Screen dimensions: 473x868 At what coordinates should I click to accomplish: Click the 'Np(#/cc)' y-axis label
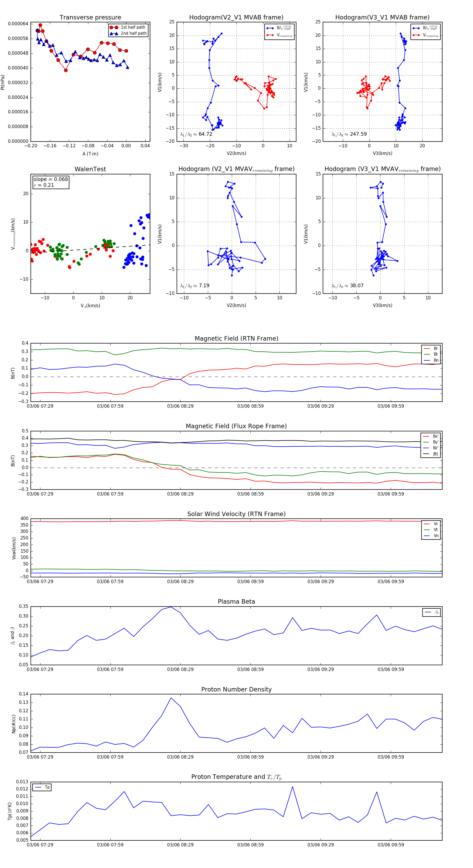click(14, 723)
